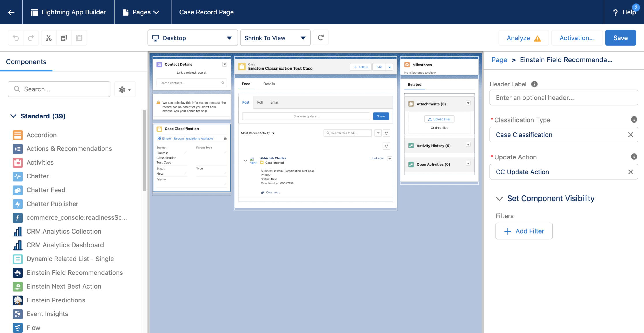
Task: Click the Save button
Action: tap(620, 38)
